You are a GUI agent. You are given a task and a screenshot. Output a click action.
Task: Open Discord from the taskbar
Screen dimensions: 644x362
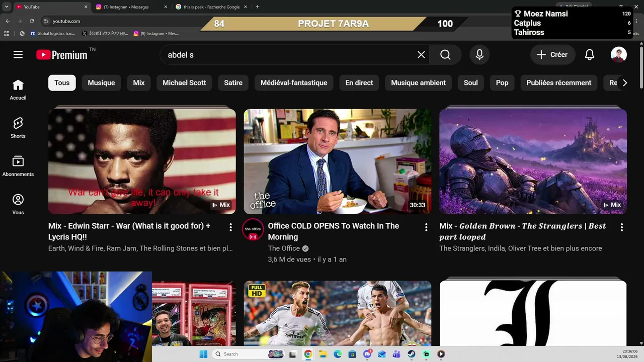click(367, 354)
